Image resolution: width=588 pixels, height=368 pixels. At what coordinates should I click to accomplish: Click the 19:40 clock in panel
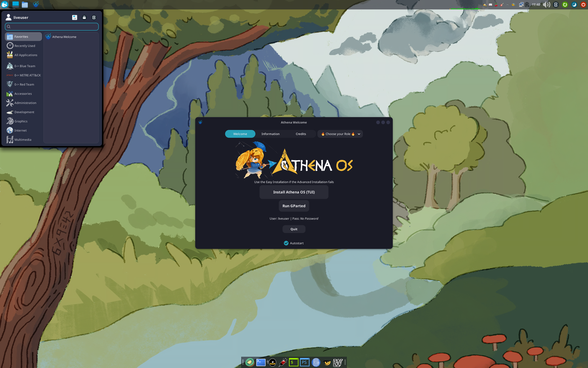(x=536, y=5)
